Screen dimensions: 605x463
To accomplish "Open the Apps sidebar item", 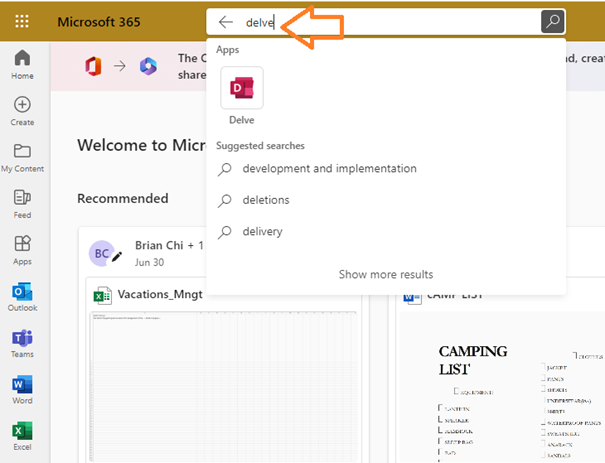I will click(22, 250).
